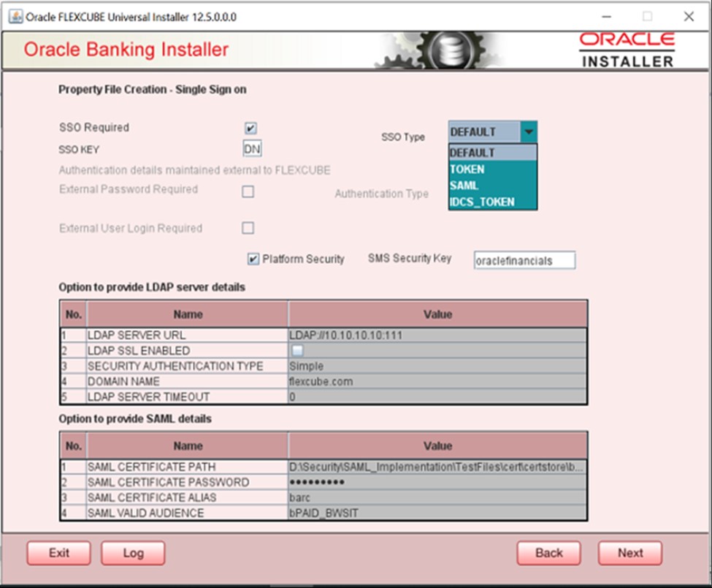Click LDAP SERVER TIMEOUT value 0
Image resolution: width=712 pixels, height=588 pixels.
pyautogui.click(x=437, y=397)
